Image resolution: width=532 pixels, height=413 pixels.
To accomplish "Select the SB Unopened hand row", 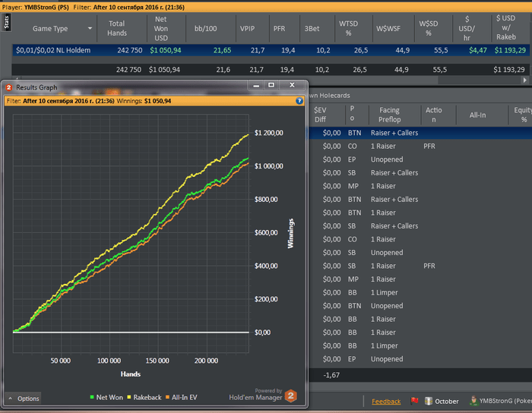I will [x=420, y=253].
